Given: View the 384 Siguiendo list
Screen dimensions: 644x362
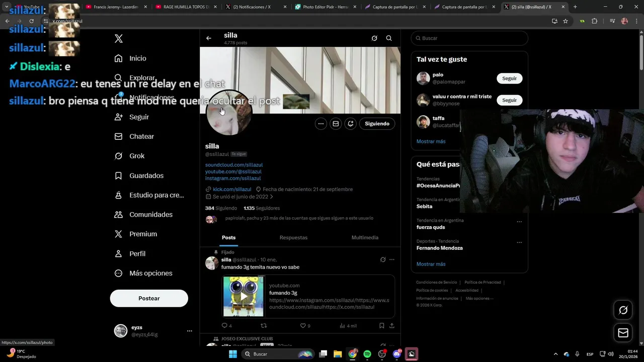Looking at the screenshot, I should (x=221, y=208).
